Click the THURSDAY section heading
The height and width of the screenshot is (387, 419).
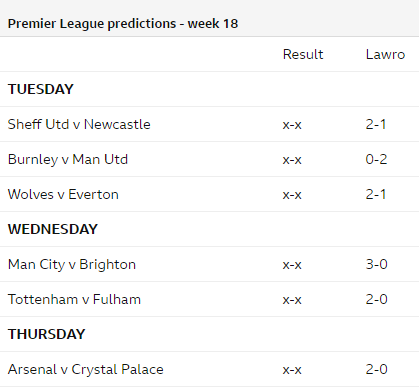[47, 334]
